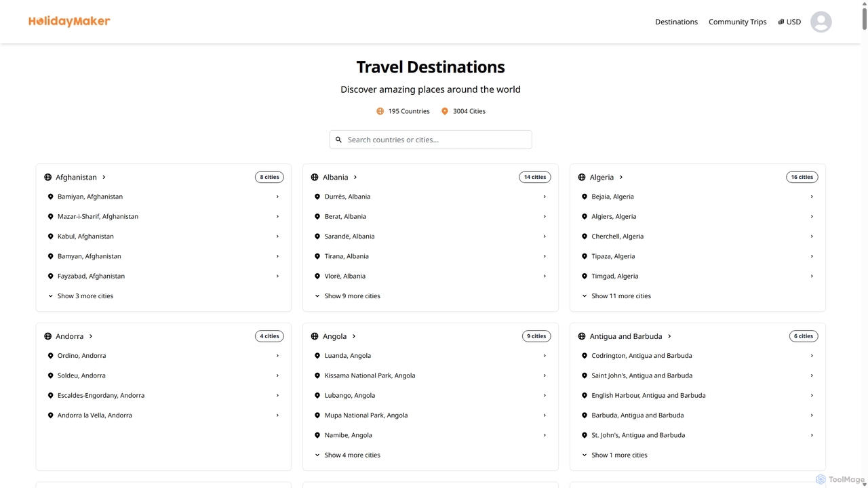
Task: Click the pin icon for Timgad, Algeria
Action: point(585,276)
